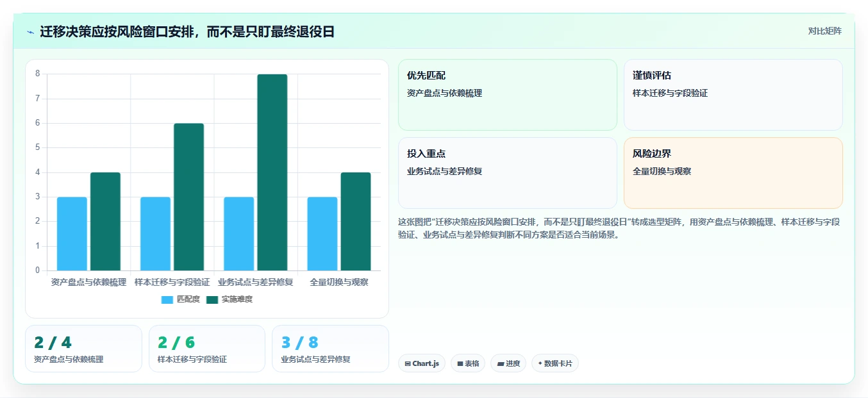Open the 优先匹配 matrix card
This screenshot has width=868, height=398.
coord(507,95)
